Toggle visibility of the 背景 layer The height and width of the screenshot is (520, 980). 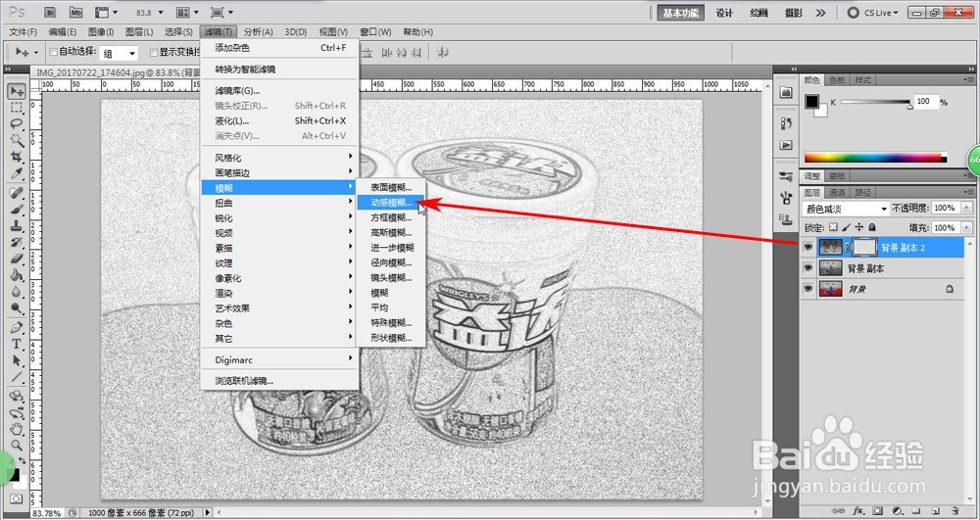coord(808,289)
